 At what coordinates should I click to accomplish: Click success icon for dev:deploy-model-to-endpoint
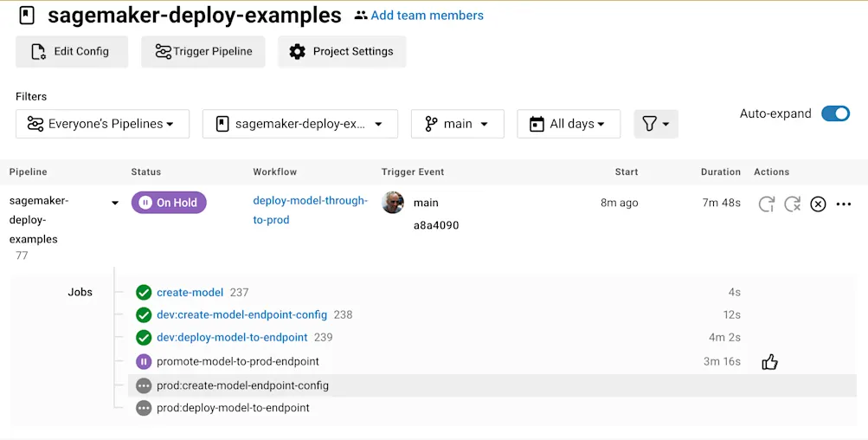click(x=144, y=338)
